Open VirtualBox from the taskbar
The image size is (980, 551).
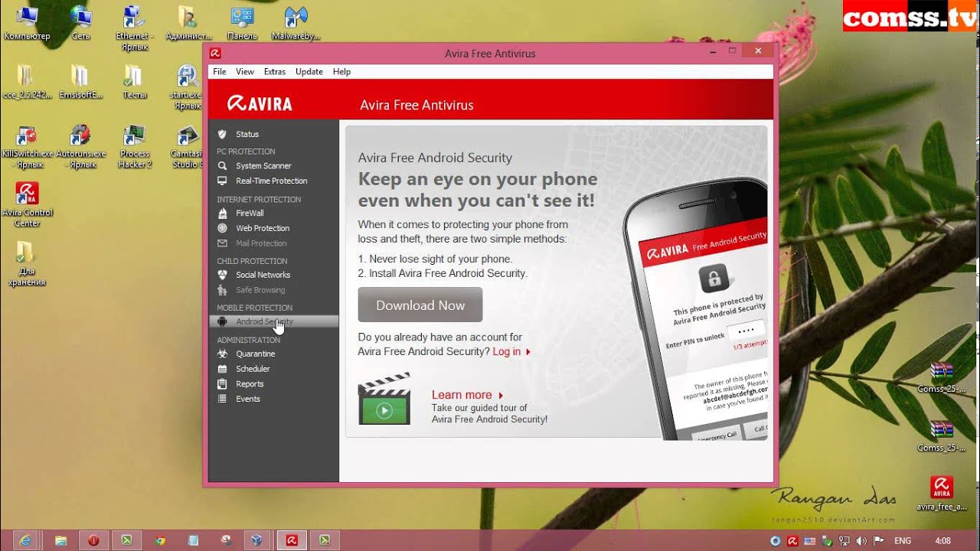[x=257, y=540]
